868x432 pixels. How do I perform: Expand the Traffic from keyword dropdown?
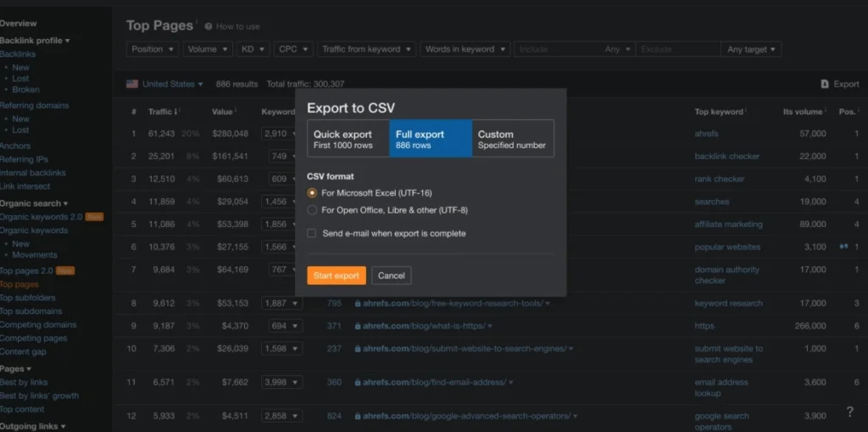365,49
